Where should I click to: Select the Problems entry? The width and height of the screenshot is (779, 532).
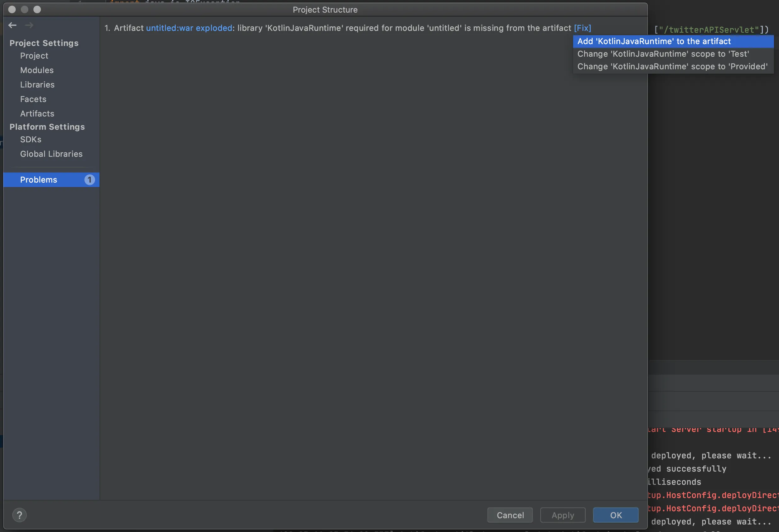tap(38, 180)
